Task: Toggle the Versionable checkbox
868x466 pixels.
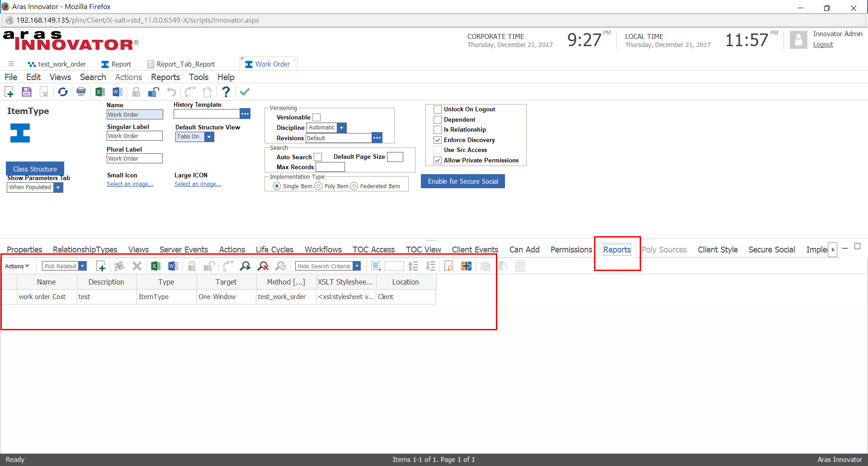Action: tap(316, 118)
